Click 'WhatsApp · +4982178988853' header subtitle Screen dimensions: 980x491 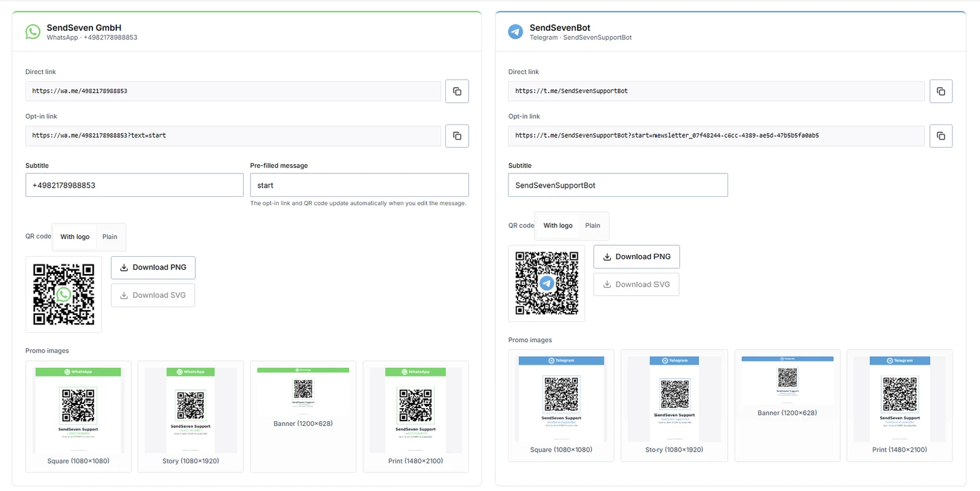(x=92, y=38)
